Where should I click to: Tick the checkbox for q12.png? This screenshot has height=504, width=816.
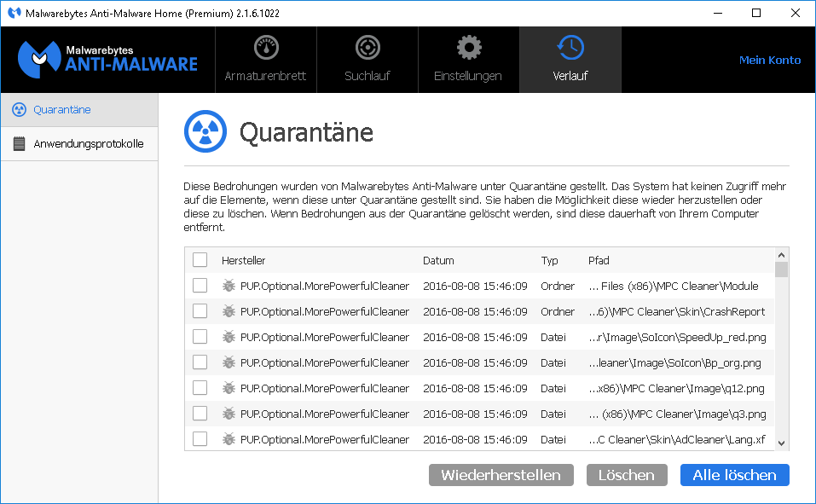pos(200,387)
